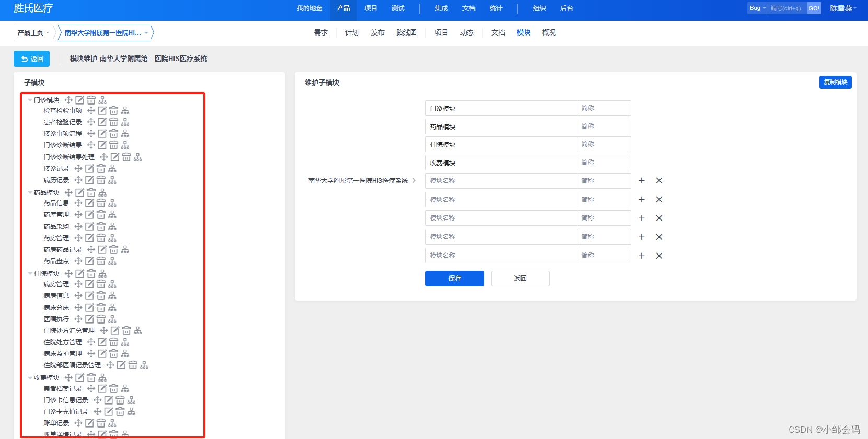Edit the 药房药品记录 module
868x439 pixels.
click(102, 250)
